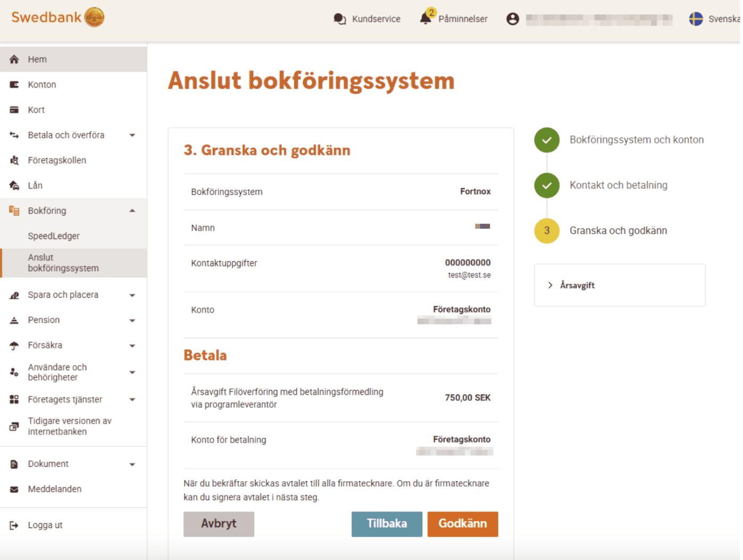Click the Meddelanden envelope icon
Image resolution: width=743 pixels, height=560 pixels.
click(14, 489)
